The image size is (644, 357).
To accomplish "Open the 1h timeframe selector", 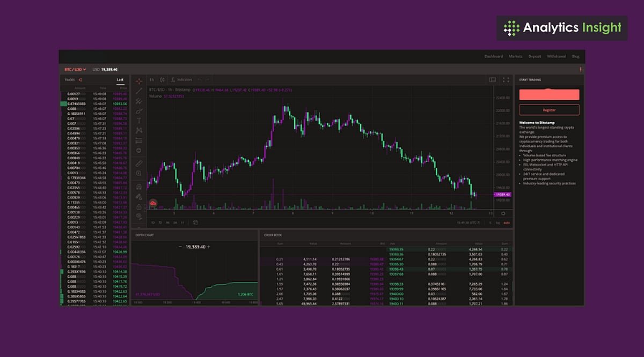I will pos(152,80).
